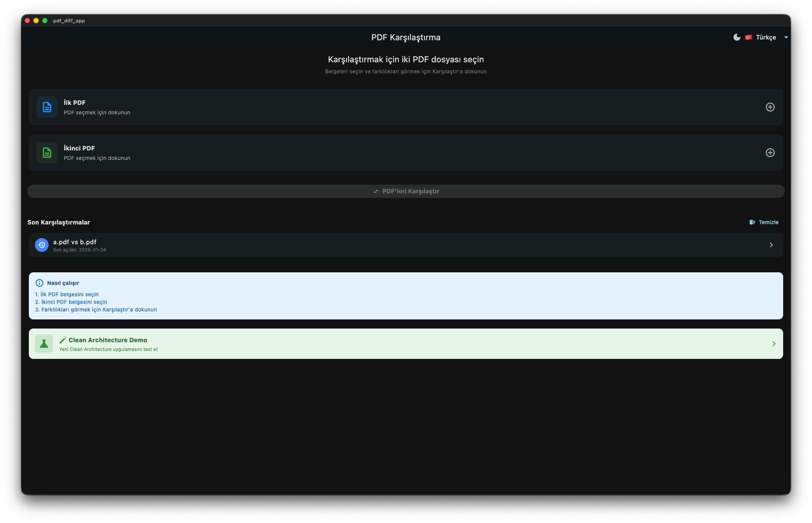Click the trash icon beside Temizle
Screen dimensions: 812x523
752,222
